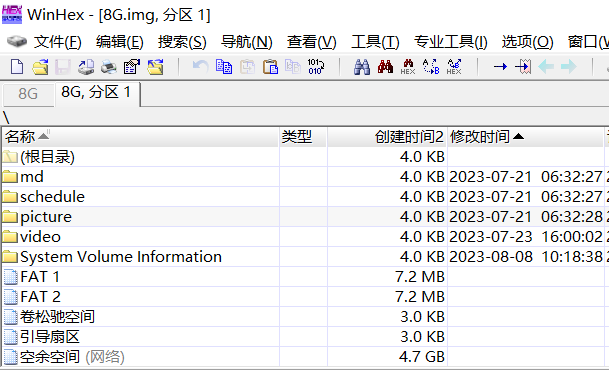Sort by the 名称 column header
This screenshot has height=370, width=609.
[141, 137]
